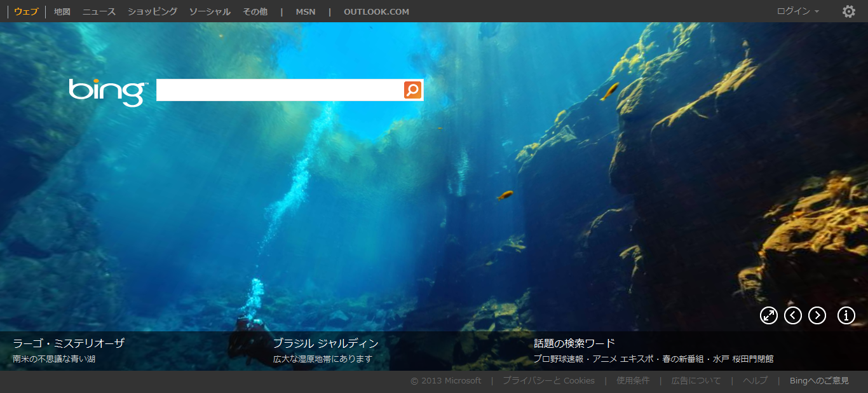The height and width of the screenshot is (393, 868).
Task: Open the その他 menu
Action: [x=255, y=11]
